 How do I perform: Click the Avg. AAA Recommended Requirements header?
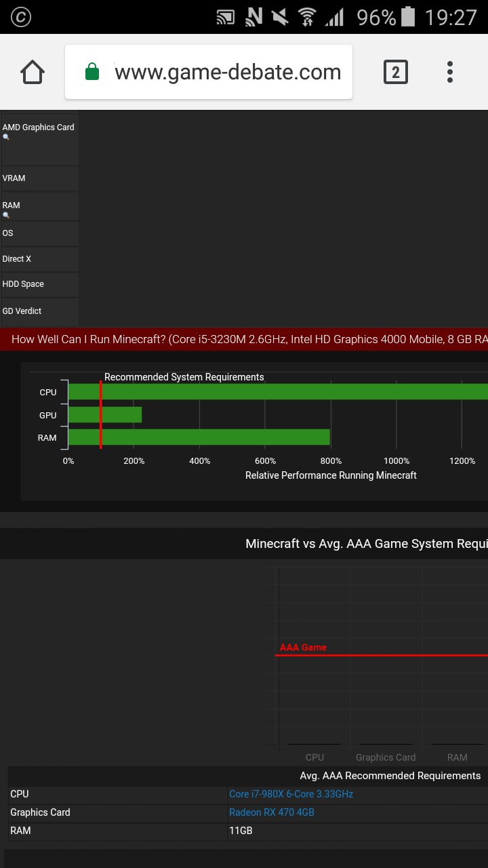[x=390, y=776]
